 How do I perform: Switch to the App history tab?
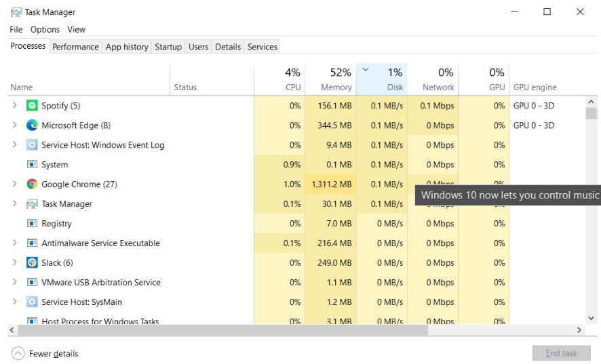(x=127, y=47)
